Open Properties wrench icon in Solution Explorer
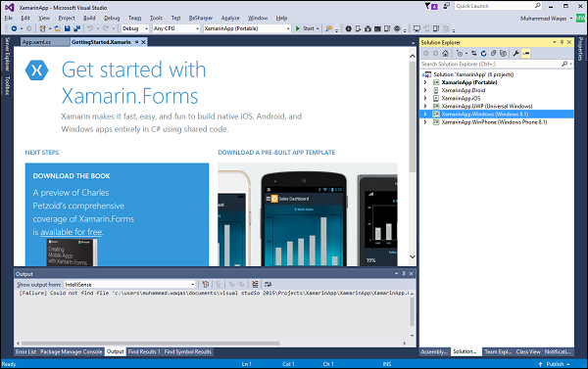 tap(516, 54)
